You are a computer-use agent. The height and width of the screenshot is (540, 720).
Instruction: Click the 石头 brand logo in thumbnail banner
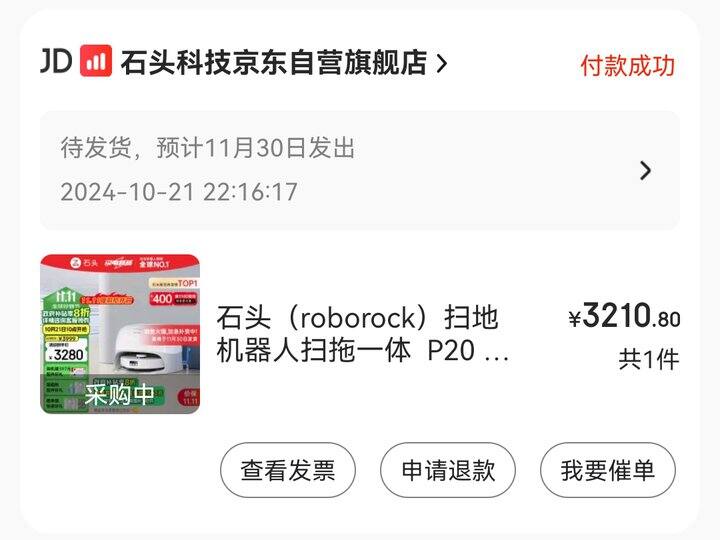(x=84, y=263)
